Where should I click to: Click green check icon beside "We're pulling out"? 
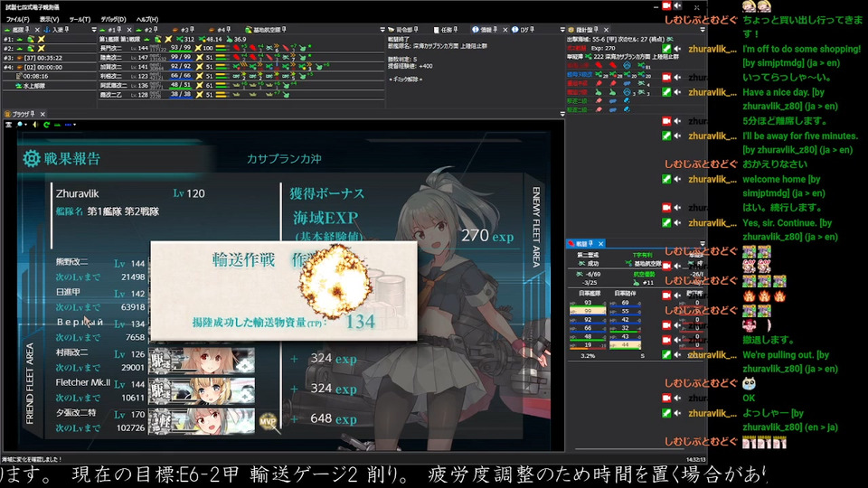coord(666,354)
